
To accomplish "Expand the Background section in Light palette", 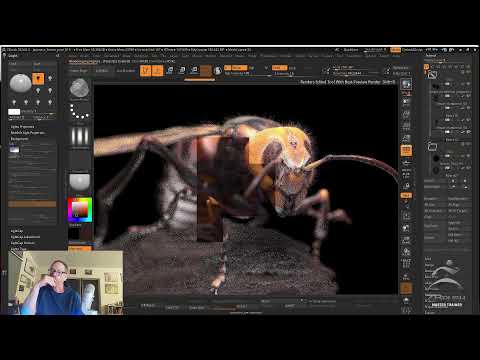I will point(20,139).
